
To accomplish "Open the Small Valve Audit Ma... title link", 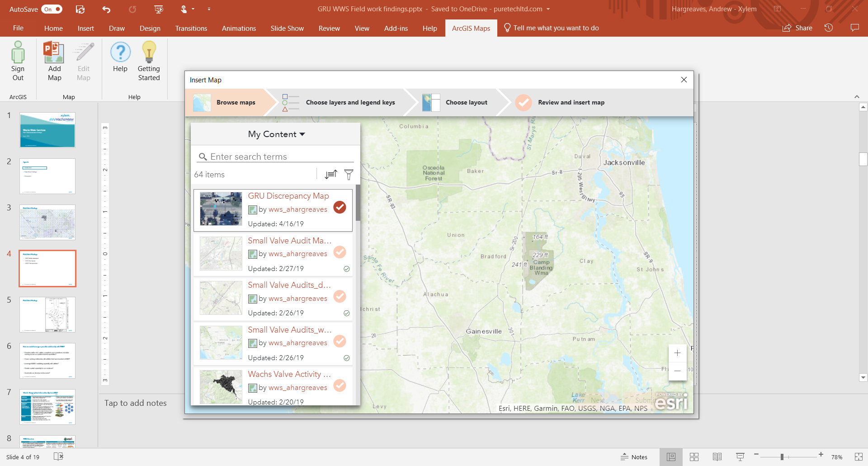I will tap(289, 240).
